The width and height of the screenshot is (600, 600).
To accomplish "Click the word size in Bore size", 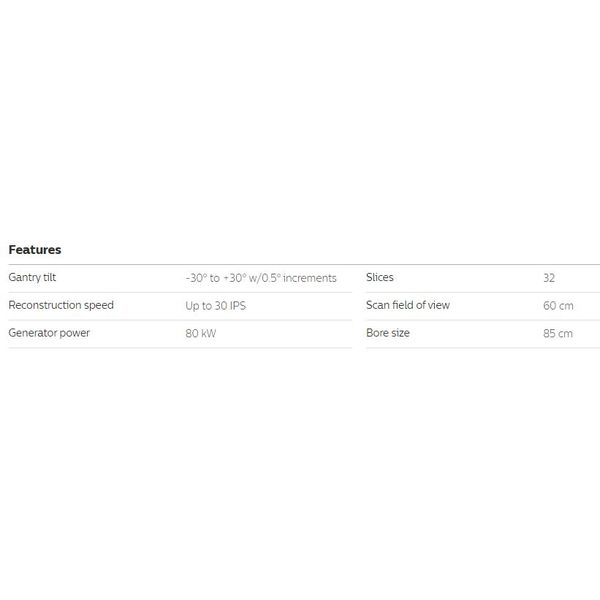I will 400,333.
